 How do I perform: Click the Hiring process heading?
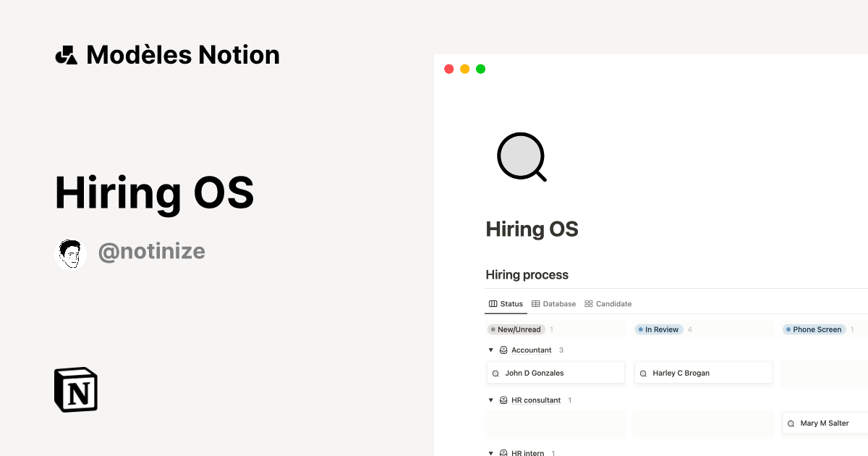coord(527,274)
